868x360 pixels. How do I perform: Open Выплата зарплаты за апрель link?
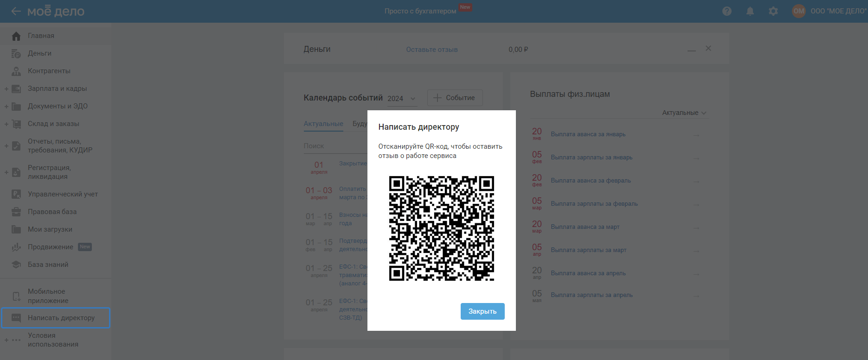(x=592, y=295)
